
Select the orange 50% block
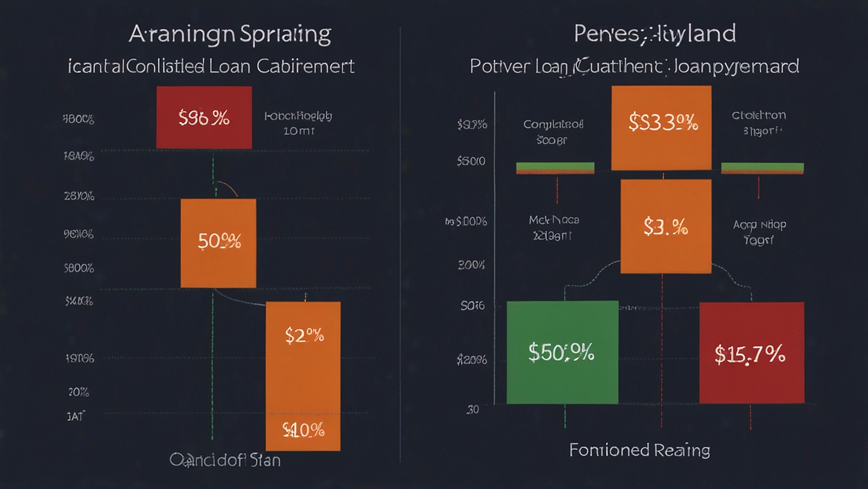tap(218, 242)
